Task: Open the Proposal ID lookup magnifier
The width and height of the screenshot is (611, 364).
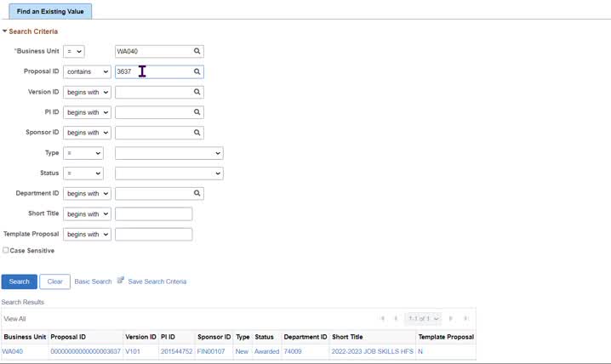Action: 197,71
